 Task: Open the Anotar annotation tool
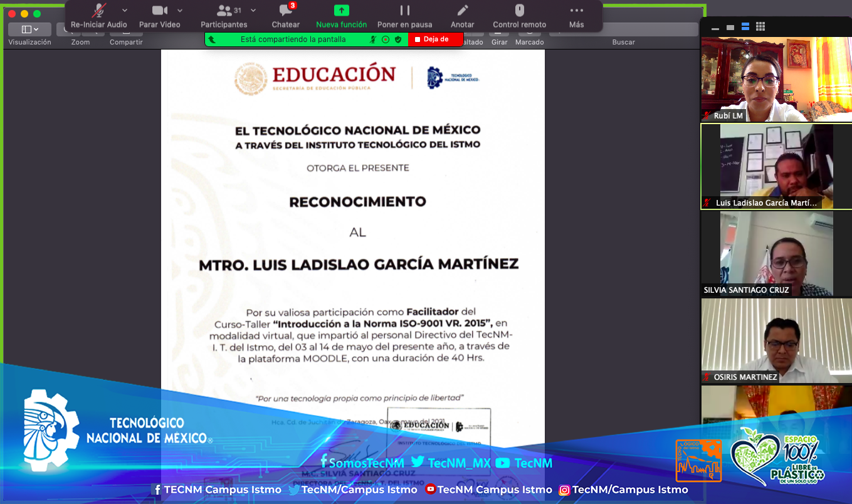click(463, 16)
